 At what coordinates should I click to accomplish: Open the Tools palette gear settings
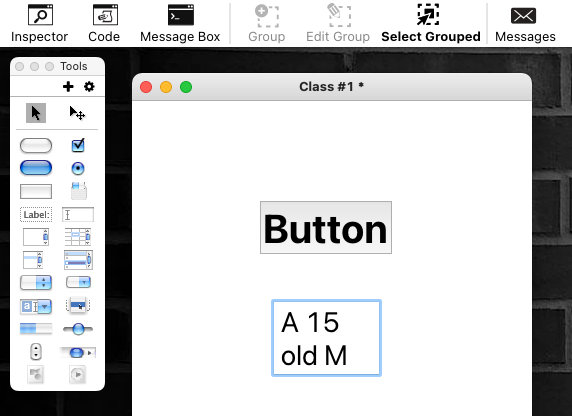89,86
